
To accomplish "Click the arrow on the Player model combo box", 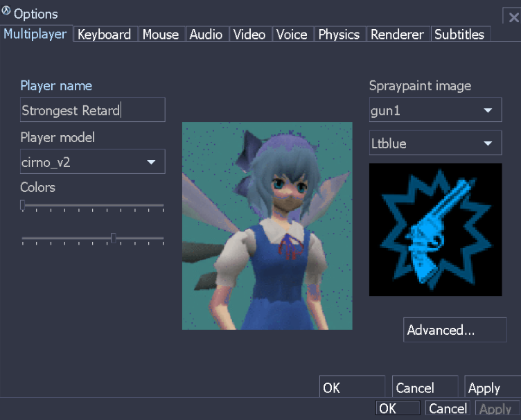I will point(151,162).
